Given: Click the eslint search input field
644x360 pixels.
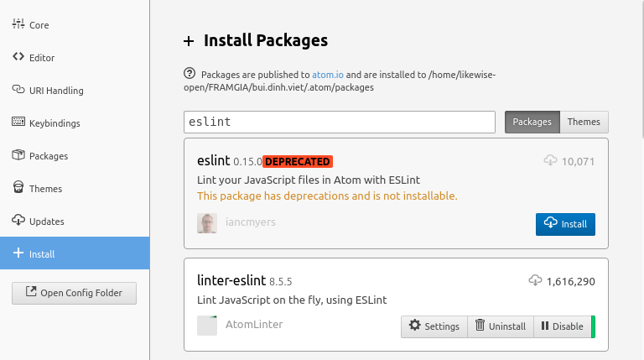Looking at the screenshot, I should click(x=340, y=122).
